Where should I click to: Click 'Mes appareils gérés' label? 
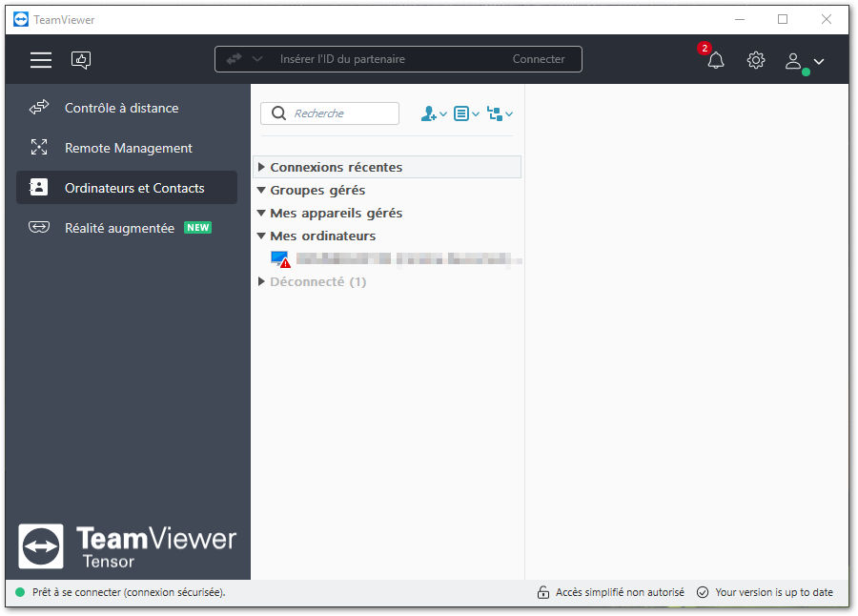click(x=336, y=213)
